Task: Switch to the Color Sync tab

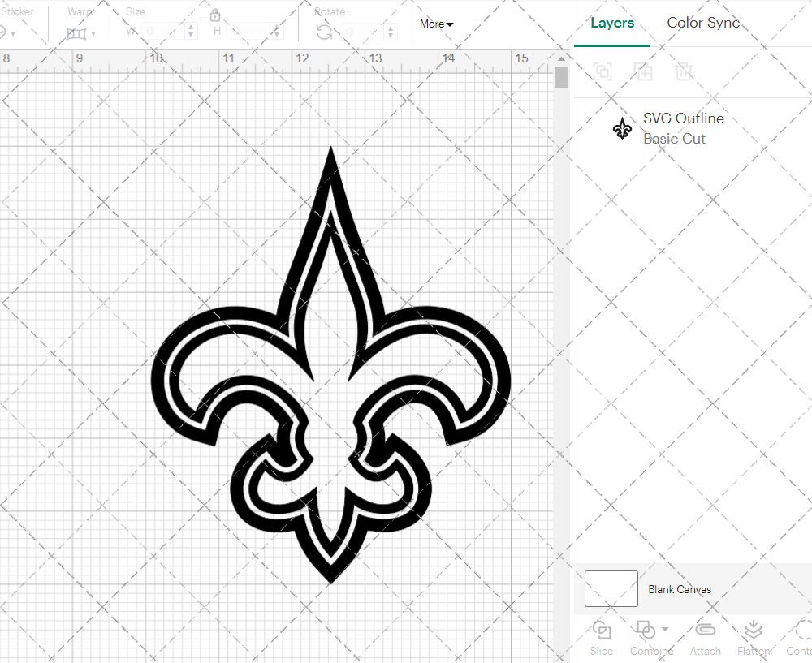Action: [703, 23]
